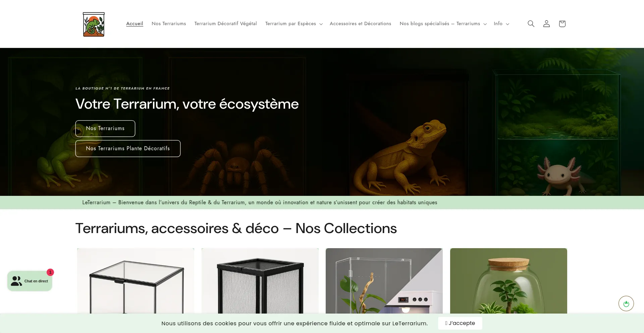Expand Nos blogs spécialisés menu
The image size is (644, 333).
click(443, 23)
